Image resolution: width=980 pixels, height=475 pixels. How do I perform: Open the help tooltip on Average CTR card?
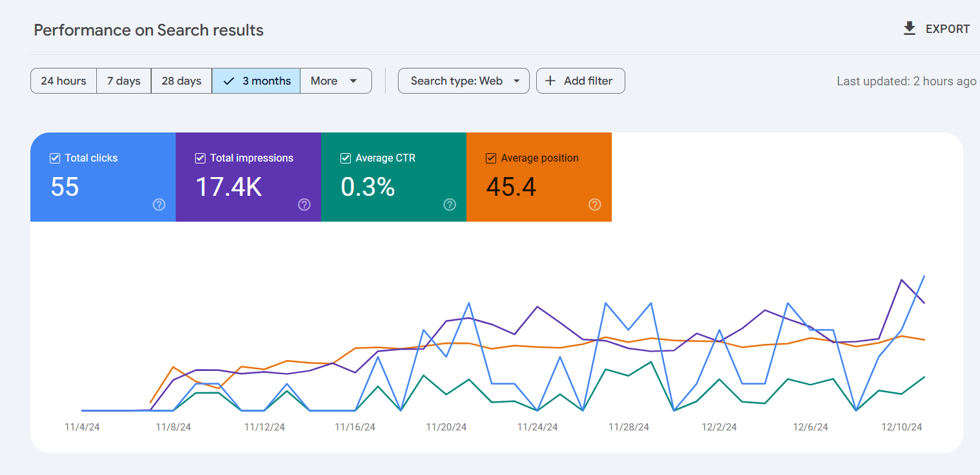point(449,204)
